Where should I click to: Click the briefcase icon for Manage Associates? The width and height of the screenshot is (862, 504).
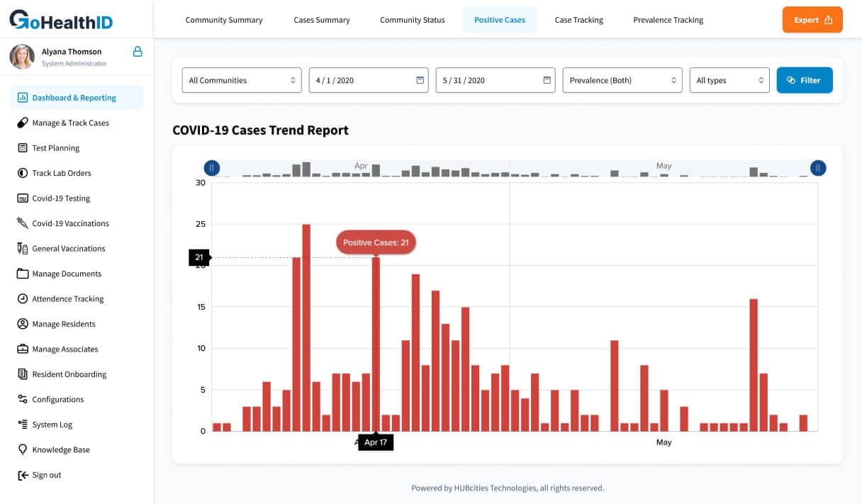point(22,349)
